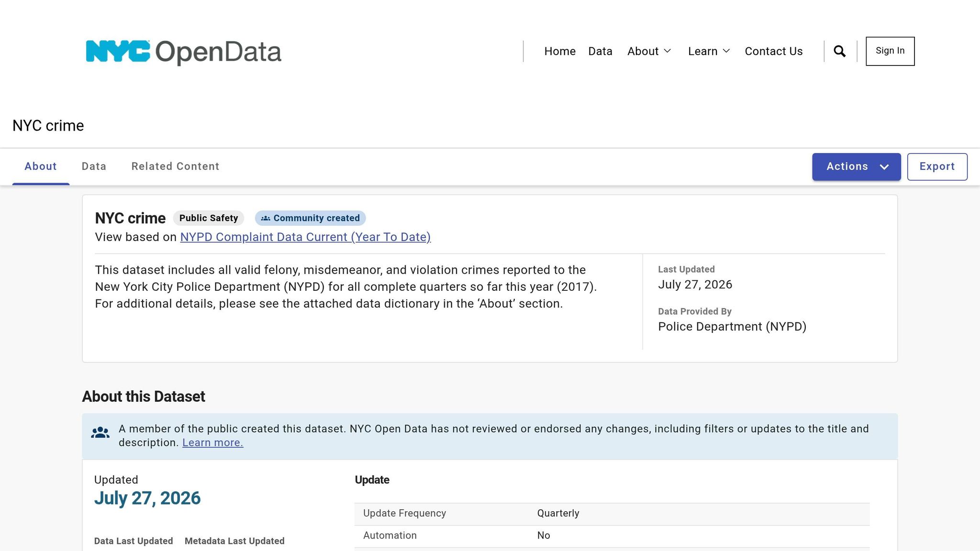Screen dimensions: 980x551
Task: Open Data in the top navigation
Action: click(x=600, y=51)
